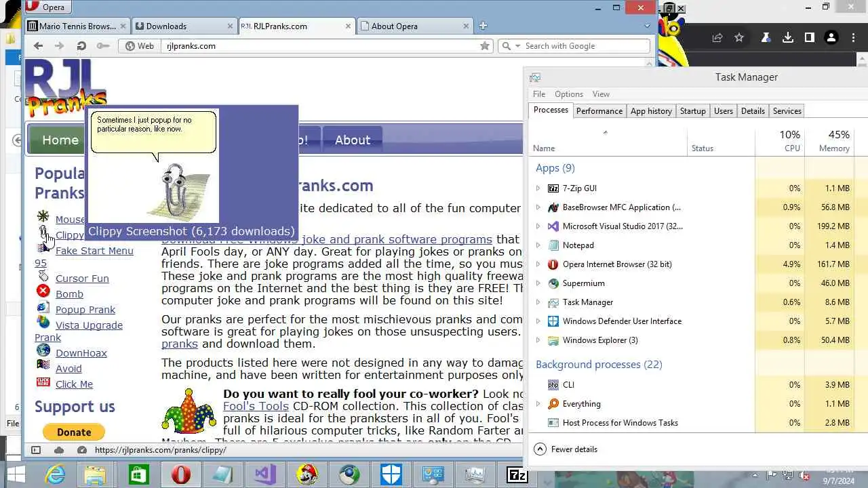Click the Mario icon on the taskbar

307,474
